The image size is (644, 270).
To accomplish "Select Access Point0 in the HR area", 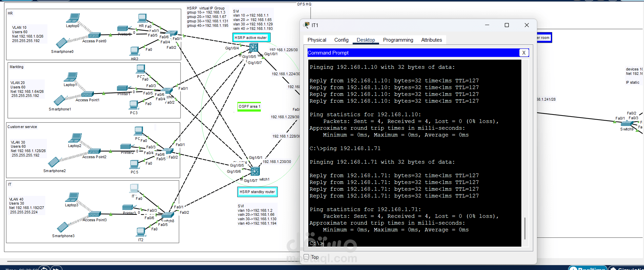I will point(94,35).
